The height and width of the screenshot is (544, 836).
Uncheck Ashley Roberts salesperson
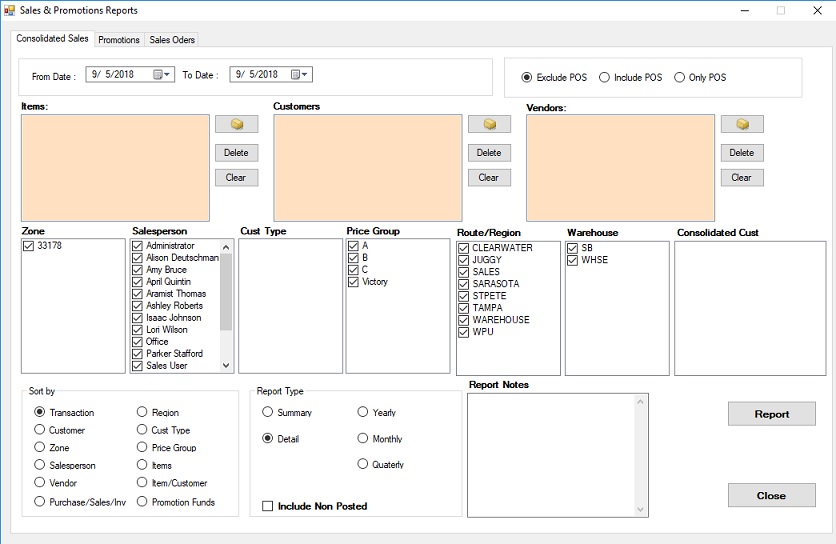pos(138,306)
